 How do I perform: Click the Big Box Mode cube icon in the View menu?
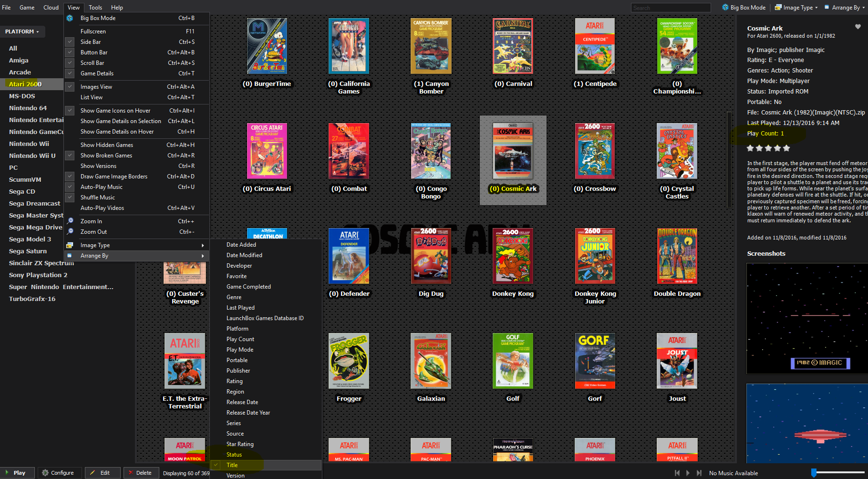[70, 18]
